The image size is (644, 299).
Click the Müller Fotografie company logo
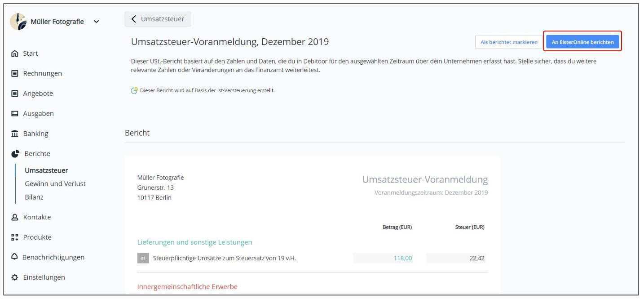pyautogui.click(x=18, y=21)
